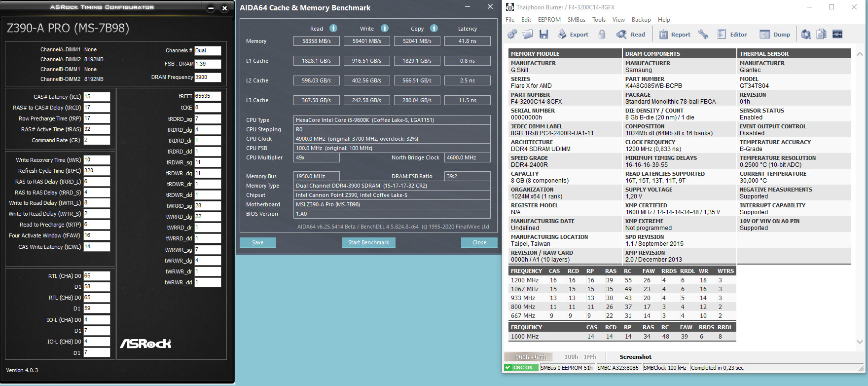Open the Report toolbar button
This screenshot has height=386, width=868.
[675, 34]
